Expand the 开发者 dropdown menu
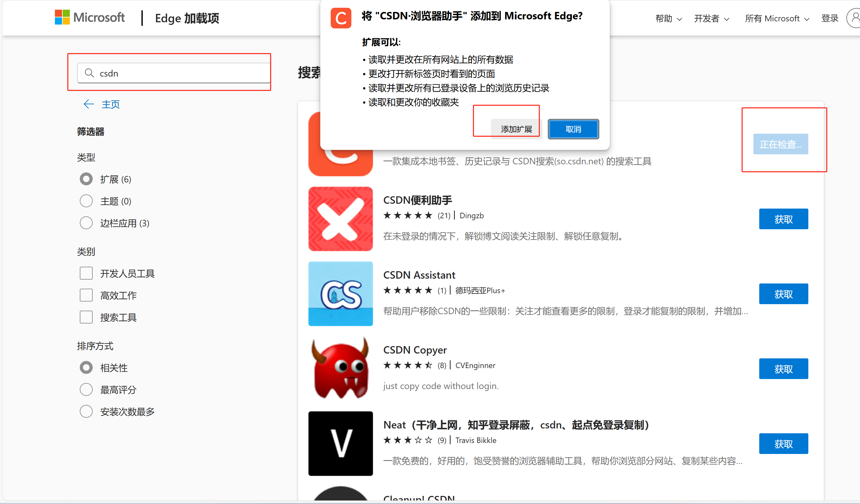Screen dimensions: 860x504 point(711,18)
